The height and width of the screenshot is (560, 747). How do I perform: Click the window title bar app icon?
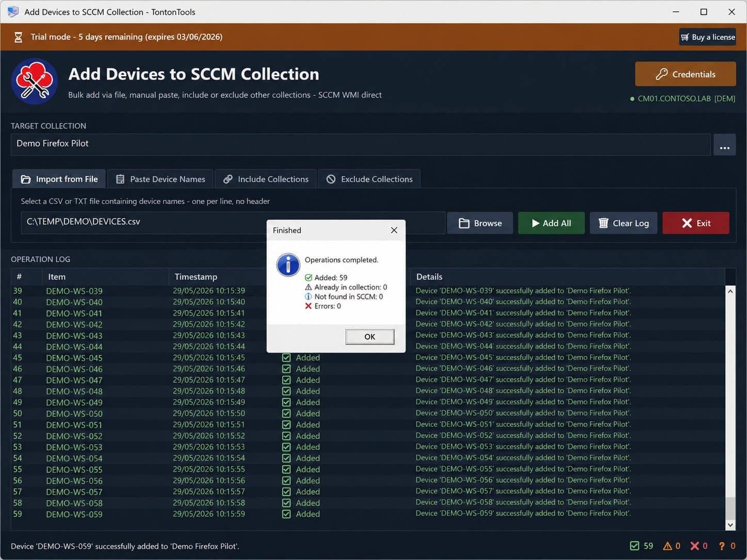13,11
